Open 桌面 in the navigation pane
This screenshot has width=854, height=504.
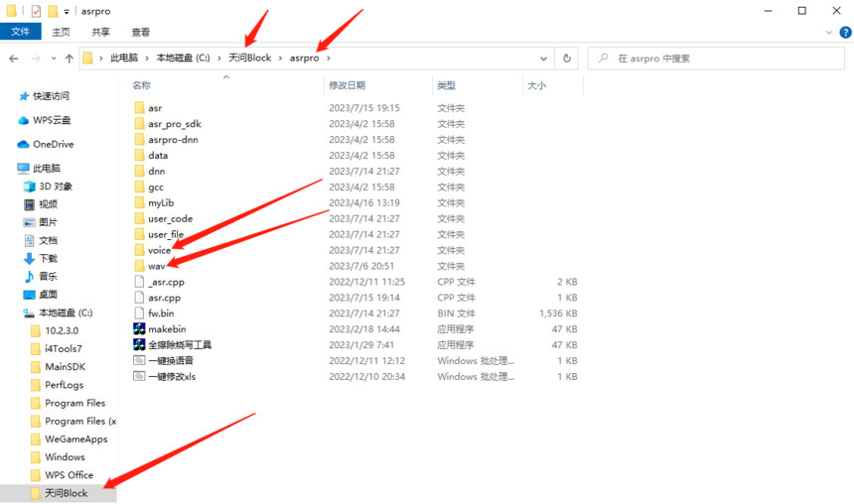tap(48, 294)
